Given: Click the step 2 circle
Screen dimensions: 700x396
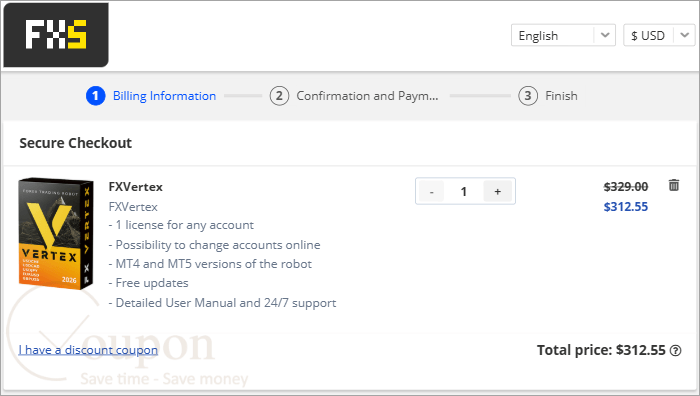Looking at the screenshot, I should 279,96.
